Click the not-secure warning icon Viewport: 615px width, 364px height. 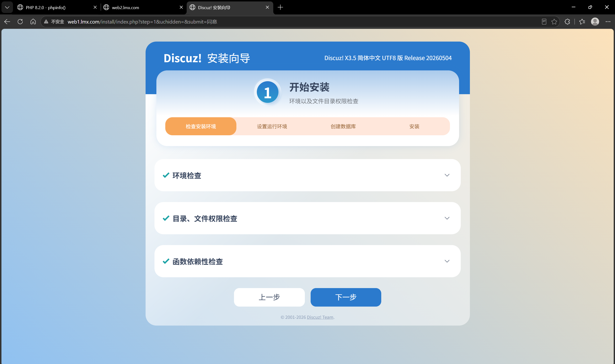coord(46,22)
